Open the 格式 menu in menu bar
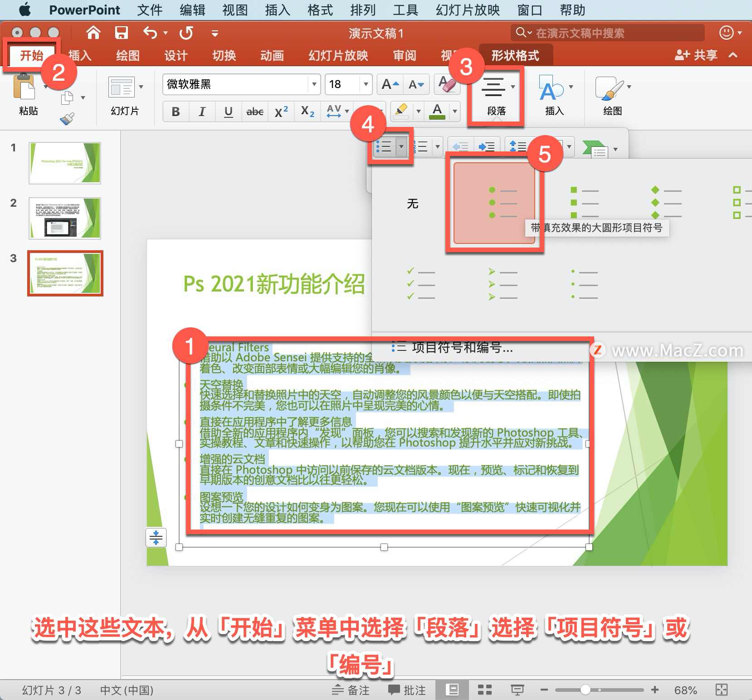Image resolution: width=752 pixels, height=700 pixels. coord(320,10)
